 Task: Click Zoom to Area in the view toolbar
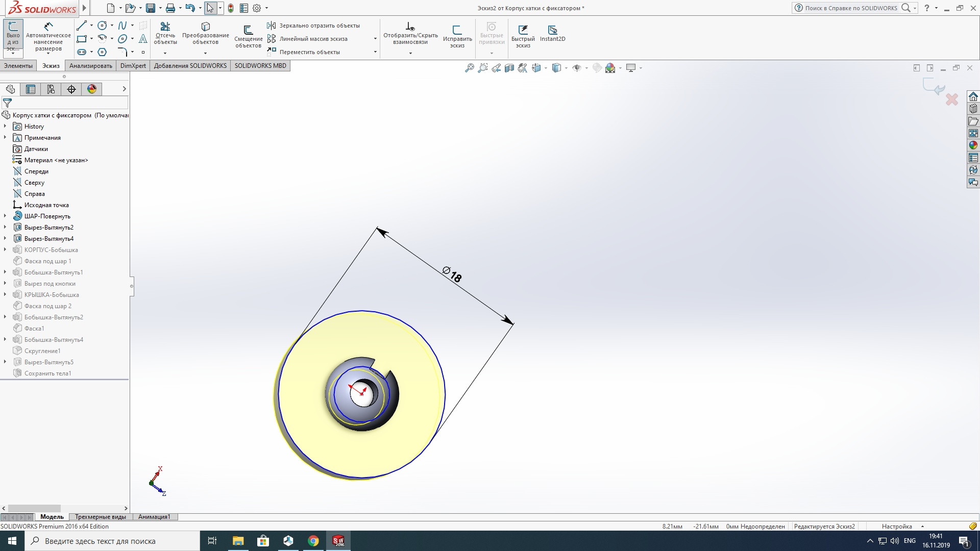pos(483,68)
